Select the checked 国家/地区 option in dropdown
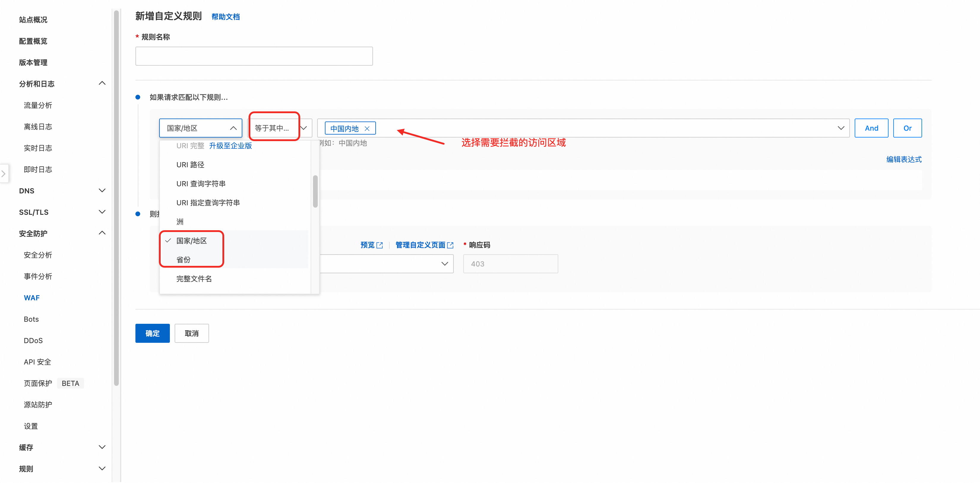 pos(191,241)
